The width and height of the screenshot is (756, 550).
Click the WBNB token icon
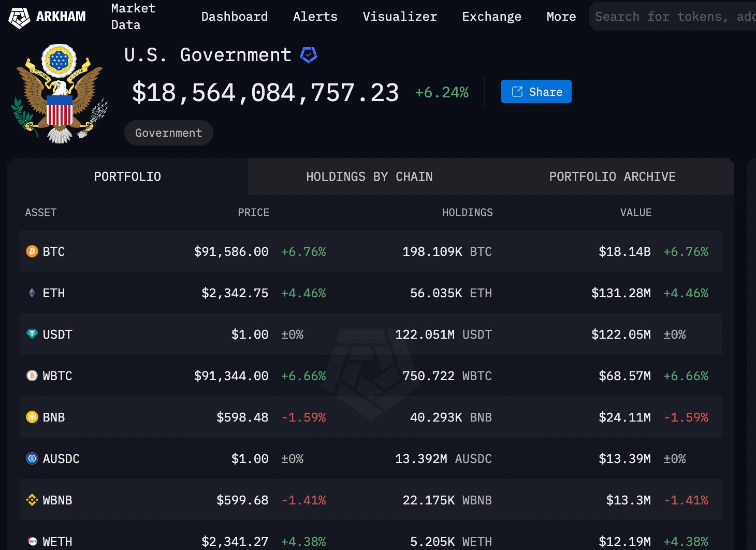(x=32, y=500)
